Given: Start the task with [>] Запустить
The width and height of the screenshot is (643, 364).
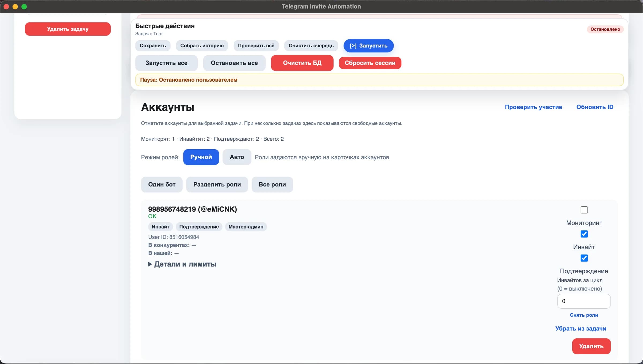Looking at the screenshot, I should [369, 46].
